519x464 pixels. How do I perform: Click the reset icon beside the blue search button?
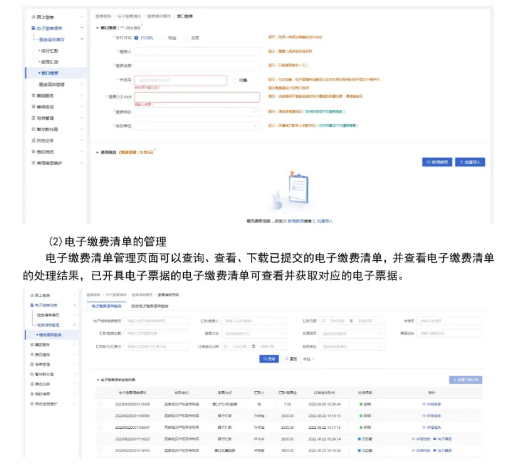point(287,359)
